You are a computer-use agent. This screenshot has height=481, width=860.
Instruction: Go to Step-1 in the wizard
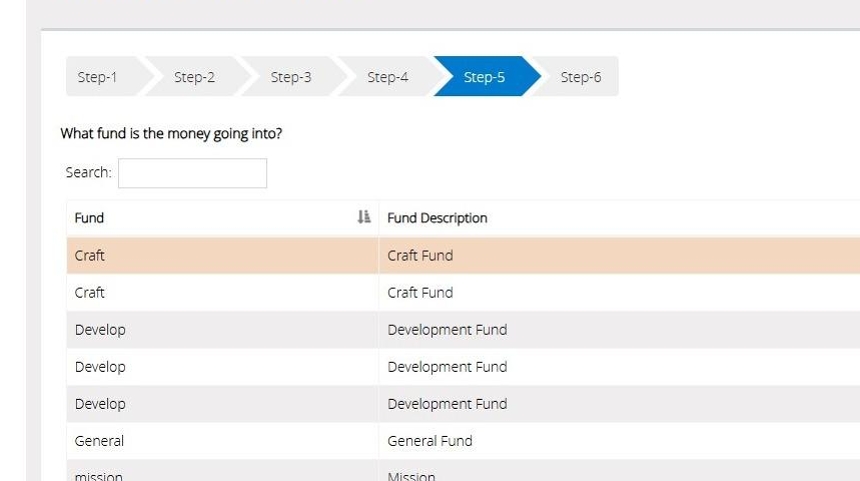tap(98, 77)
